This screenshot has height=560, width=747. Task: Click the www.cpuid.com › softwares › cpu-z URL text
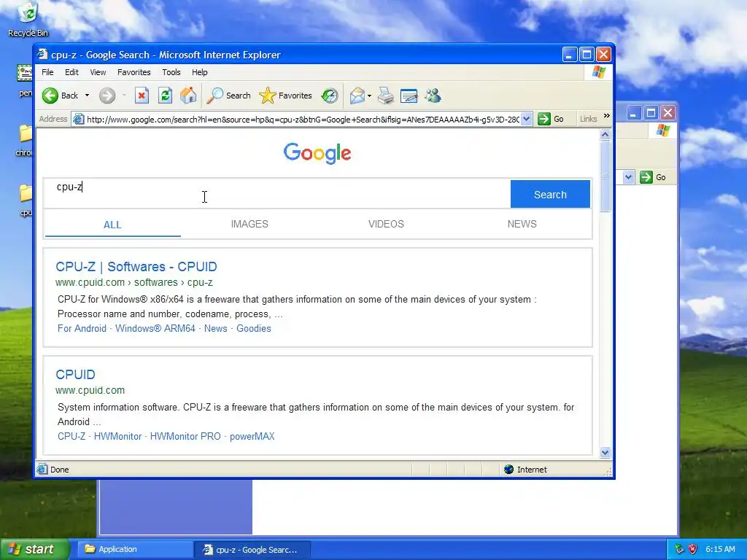pos(134,282)
